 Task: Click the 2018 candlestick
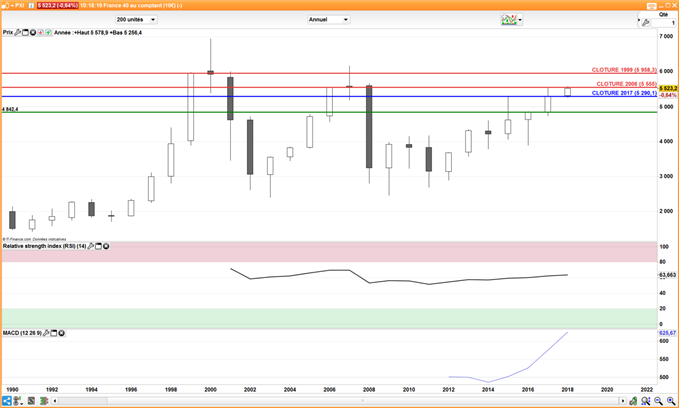click(x=567, y=92)
